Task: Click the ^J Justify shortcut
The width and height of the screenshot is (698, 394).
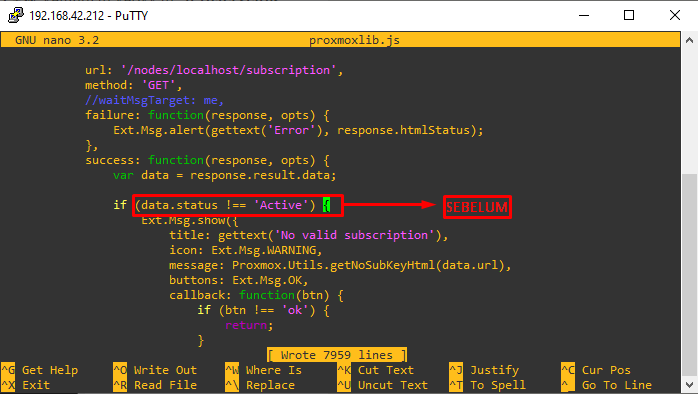Action: click(x=484, y=370)
